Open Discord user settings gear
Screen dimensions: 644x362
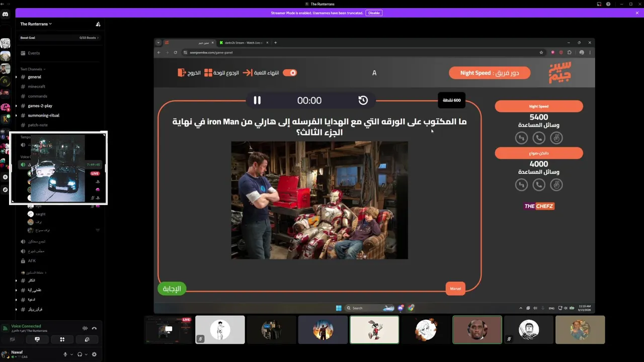coord(94,354)
